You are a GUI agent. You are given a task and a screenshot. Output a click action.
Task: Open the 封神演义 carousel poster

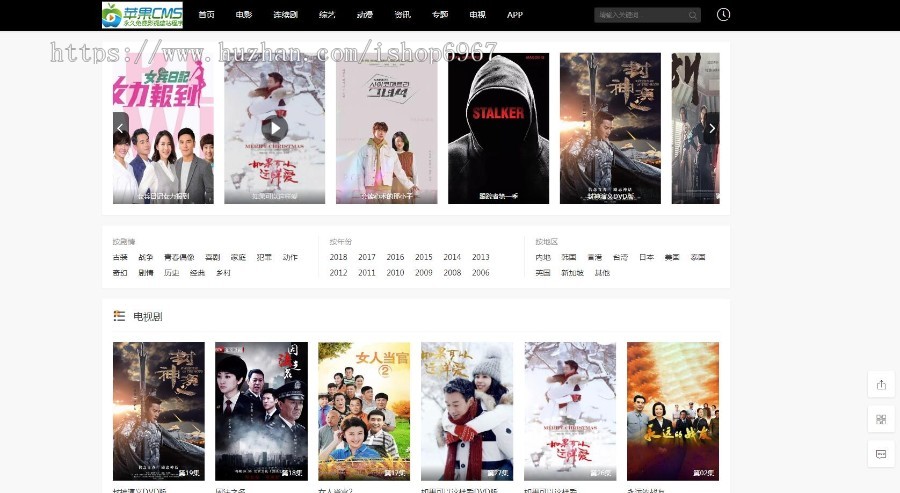pyautogui.click(x=610, y=128)
